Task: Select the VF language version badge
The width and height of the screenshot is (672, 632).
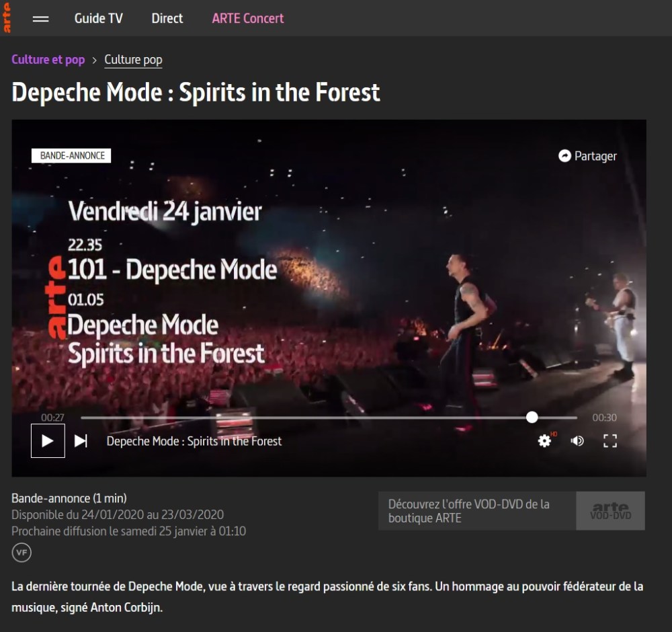Action: click(x=22, y=553)
